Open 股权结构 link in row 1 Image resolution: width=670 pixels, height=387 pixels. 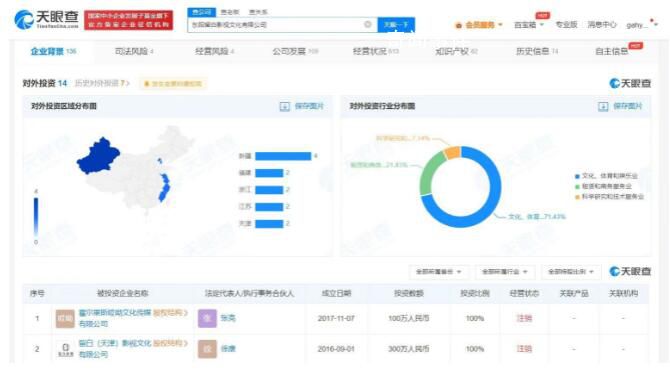[170, 313]
